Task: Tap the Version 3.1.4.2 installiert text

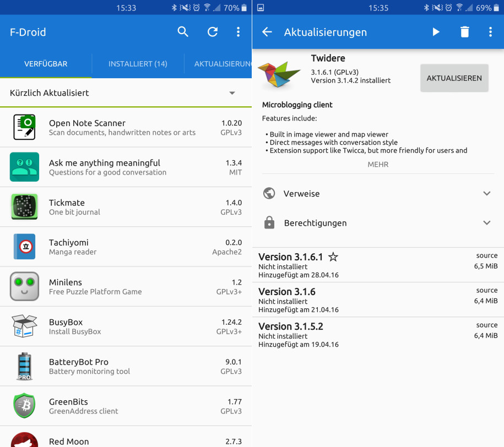Action: point(351,81)
